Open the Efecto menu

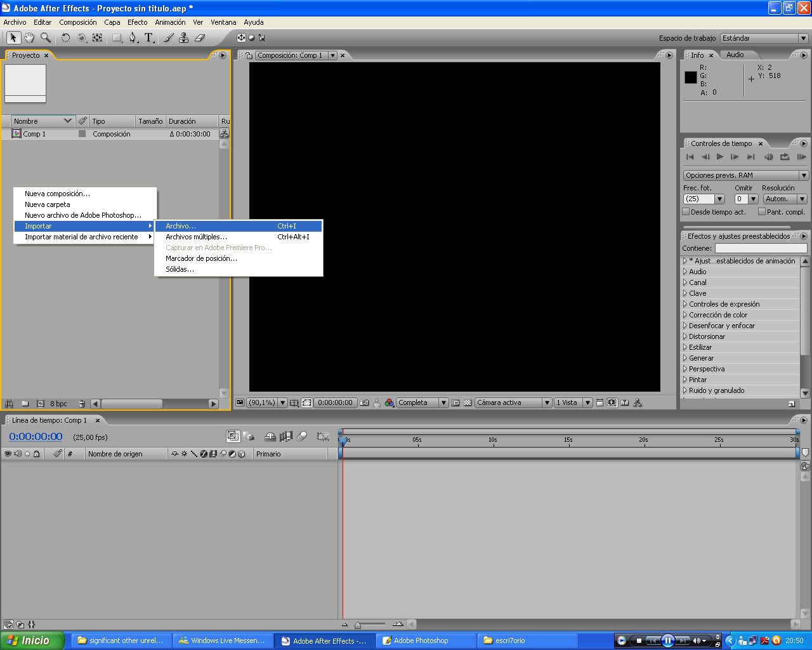point(138,22)
